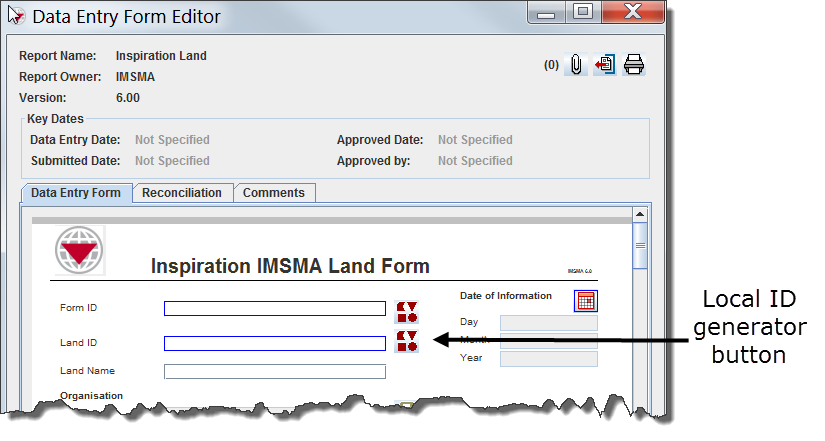Click the window icon in title bar

[x=16, y=16]
